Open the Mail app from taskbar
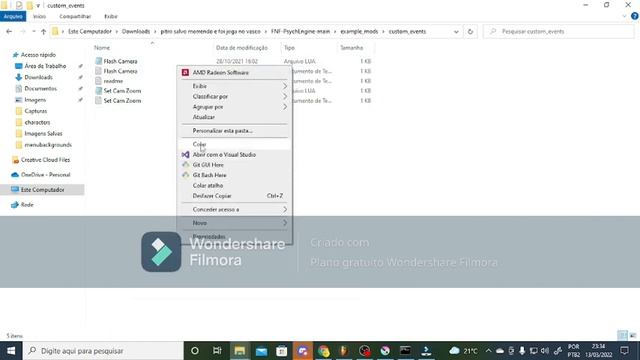Image resolution: width=640 pixels, height=360 pixels. (x=261, y=351)
